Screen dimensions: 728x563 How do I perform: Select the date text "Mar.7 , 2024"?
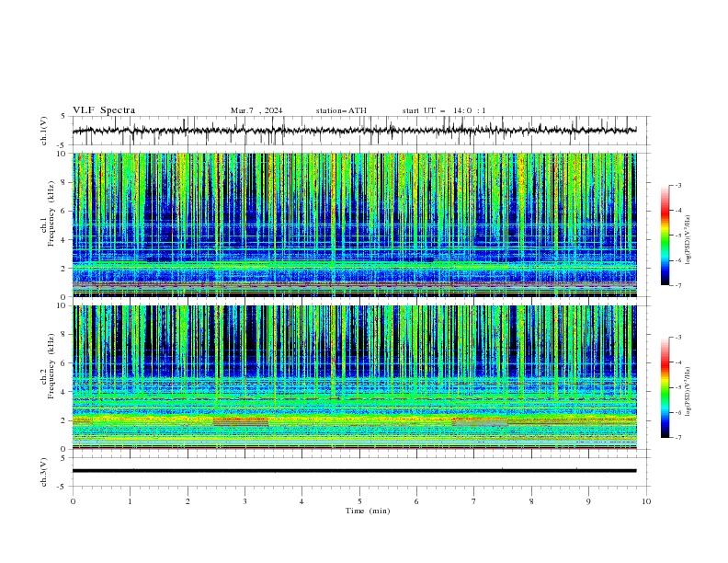(256, 110)
